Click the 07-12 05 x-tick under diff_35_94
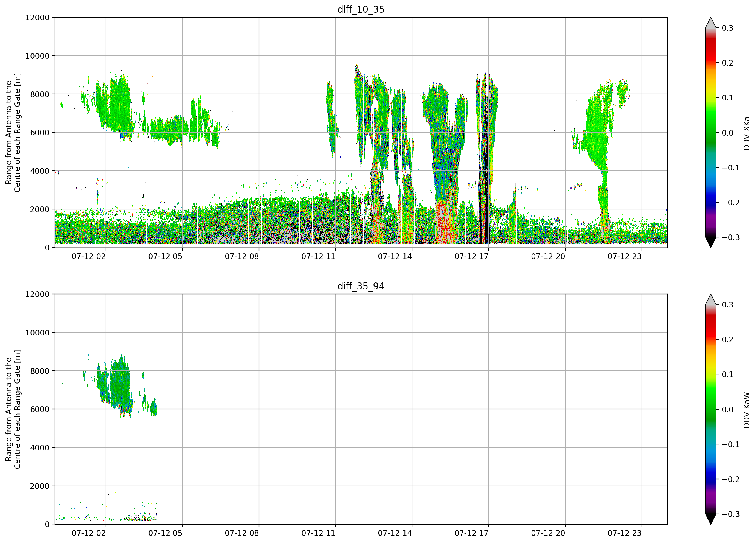Image resolution: width=756 pixels, height=543 pixels. [x=165, y=533]
